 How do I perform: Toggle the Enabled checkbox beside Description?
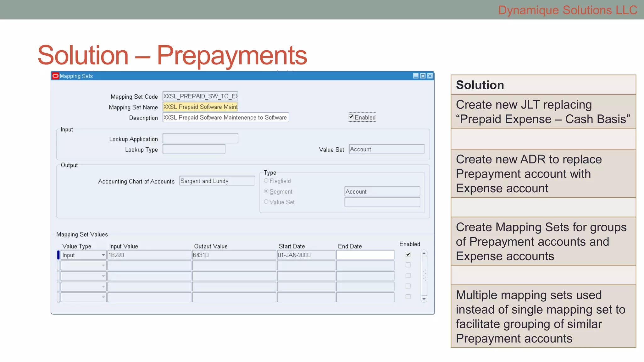tap(351, 117)
